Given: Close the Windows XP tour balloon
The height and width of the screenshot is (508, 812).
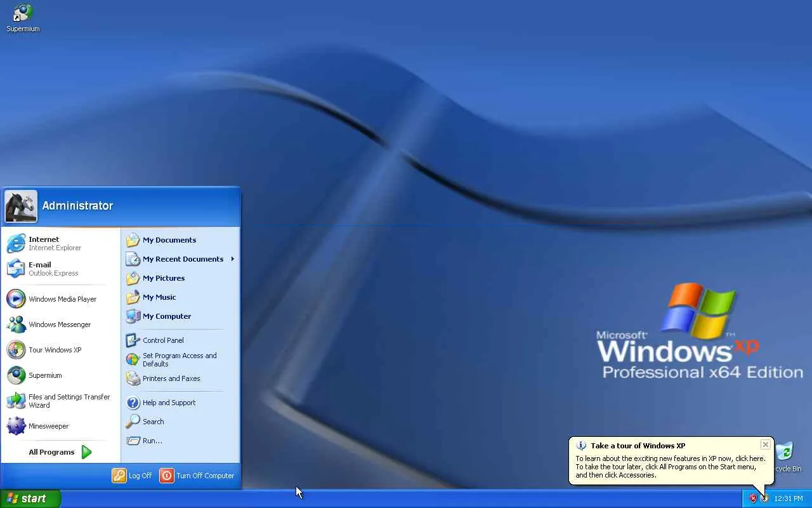Looking at the screenshot, I should click(x=766, y=444).
